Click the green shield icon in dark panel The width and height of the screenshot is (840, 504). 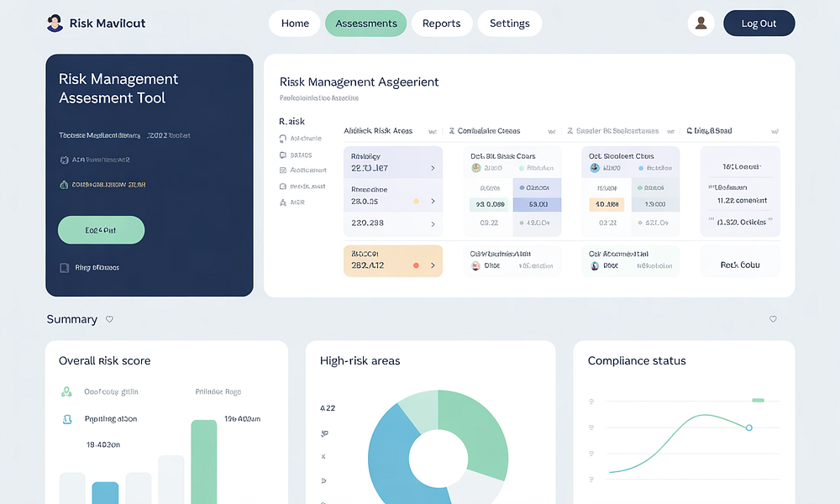click(x=64, y=185)
